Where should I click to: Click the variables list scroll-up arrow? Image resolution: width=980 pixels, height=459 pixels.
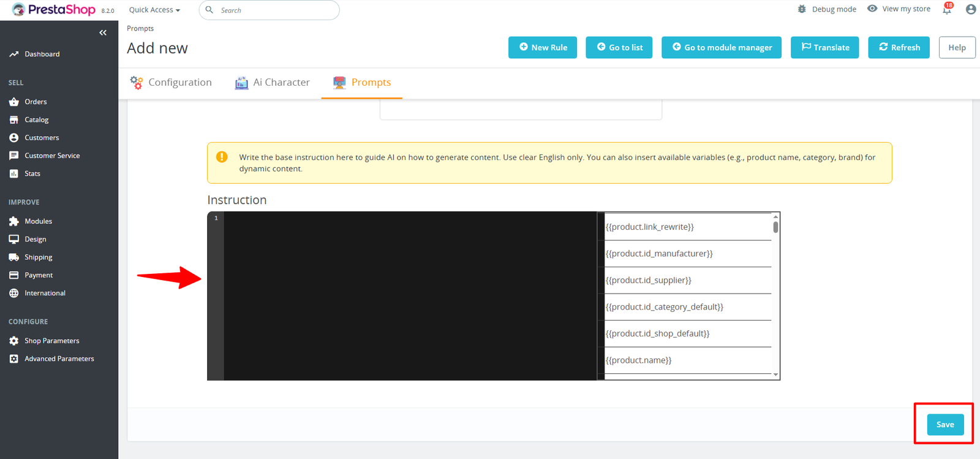(775, 216)
